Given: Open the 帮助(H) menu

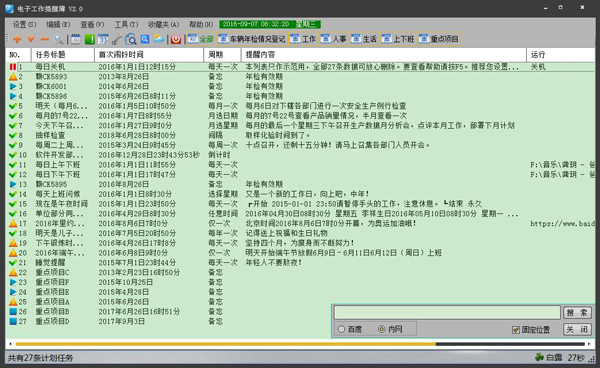Looking at the screenshot, I should click(x=201, y=24).
